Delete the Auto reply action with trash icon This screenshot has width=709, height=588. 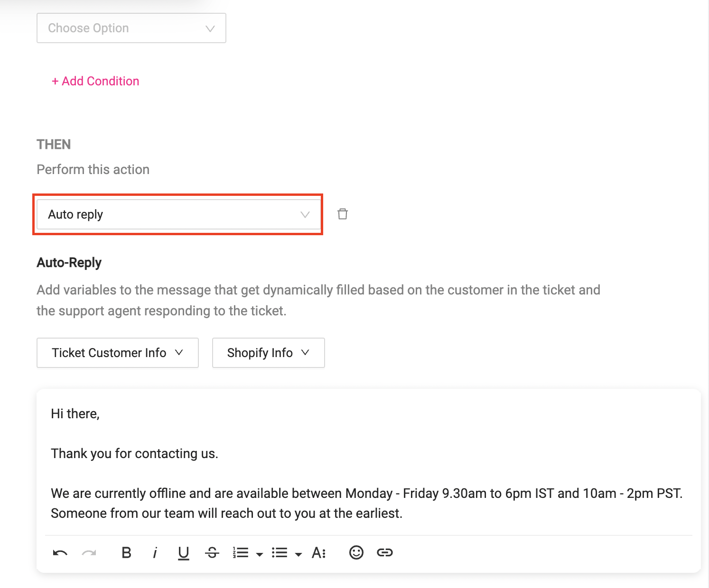tap(343, 214)
